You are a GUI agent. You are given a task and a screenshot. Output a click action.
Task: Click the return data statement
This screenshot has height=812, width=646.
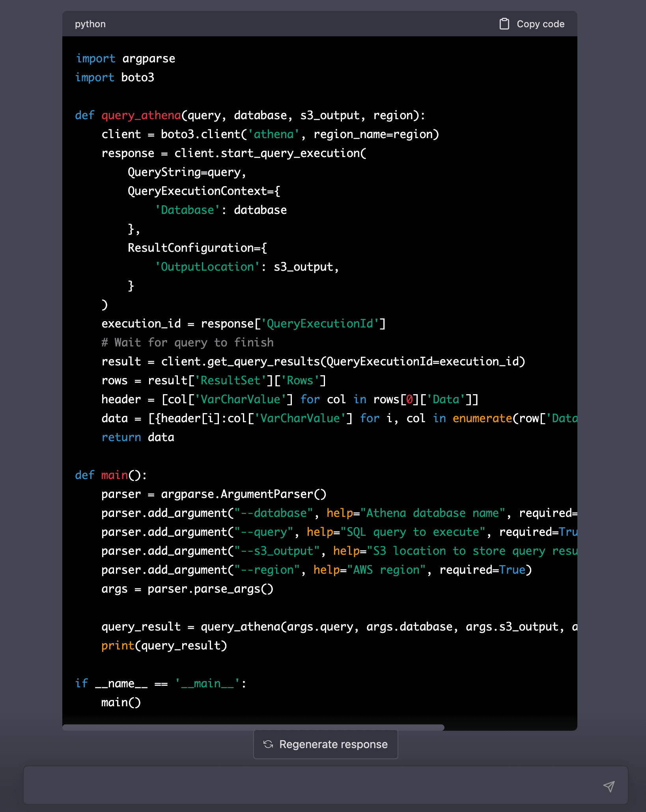138,437
